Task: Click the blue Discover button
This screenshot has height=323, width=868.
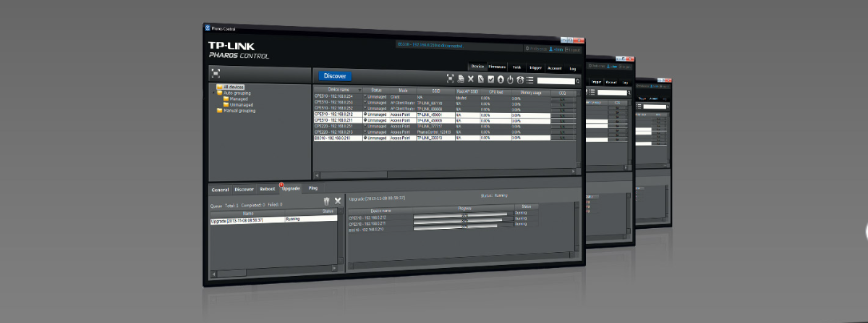Action: (x=334, y=75)
